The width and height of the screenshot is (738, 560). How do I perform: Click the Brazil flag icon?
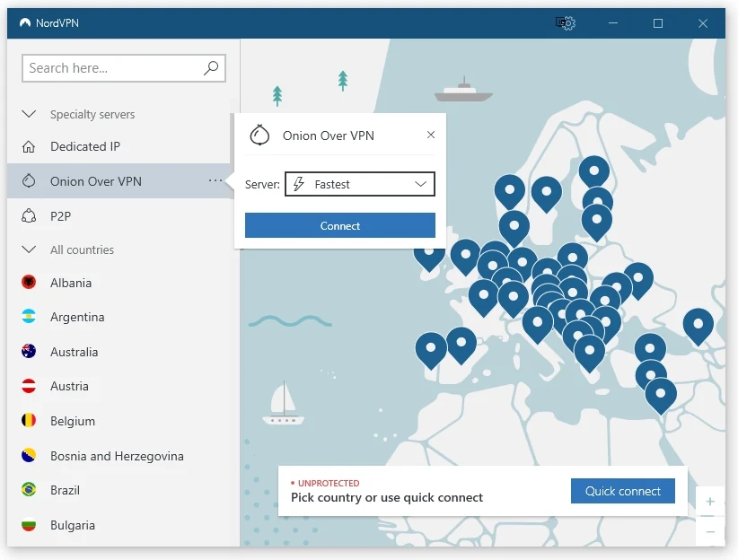(x=29, y=490)
